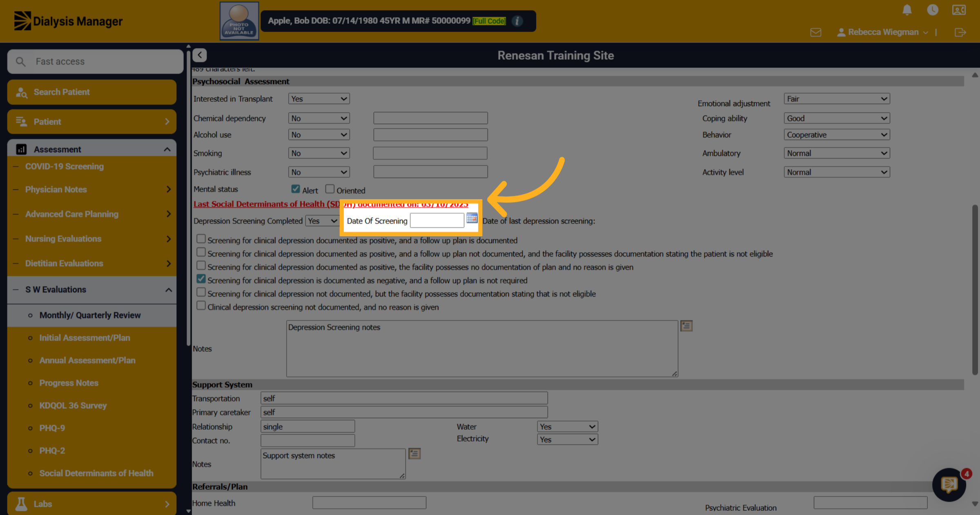Image resolution: width=980 pixels, height=515 pixels.
Task: Click the logout exit icon
Action: point(960,32)
